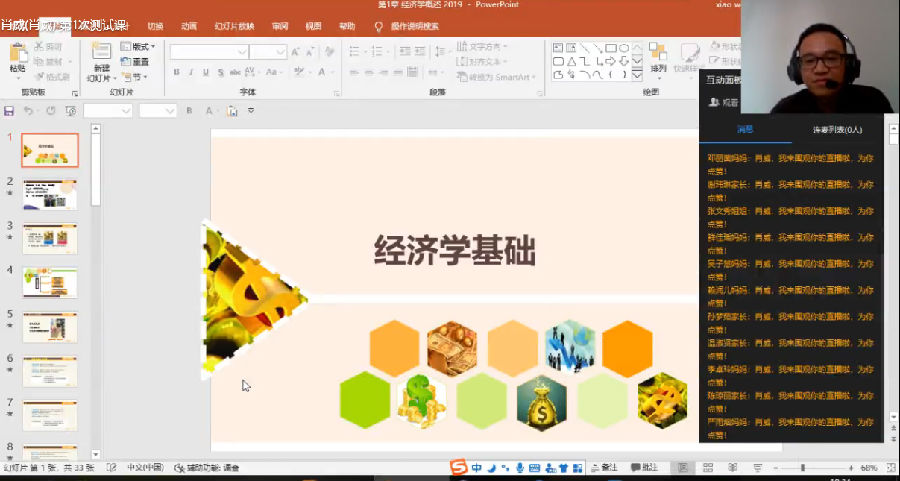The image size is (900, 481).
Task: Toggle Normal view button in status bar
Action: pos(682,468)
